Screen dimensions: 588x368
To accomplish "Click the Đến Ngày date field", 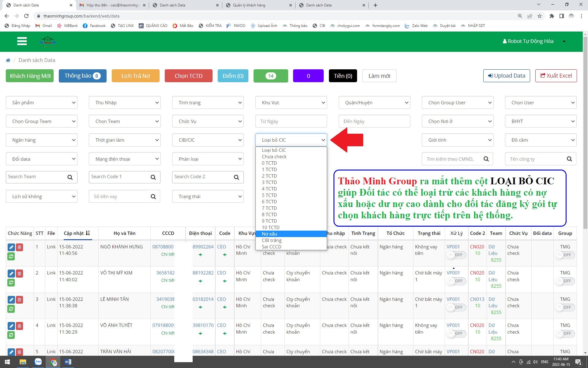I will point(375,121).
